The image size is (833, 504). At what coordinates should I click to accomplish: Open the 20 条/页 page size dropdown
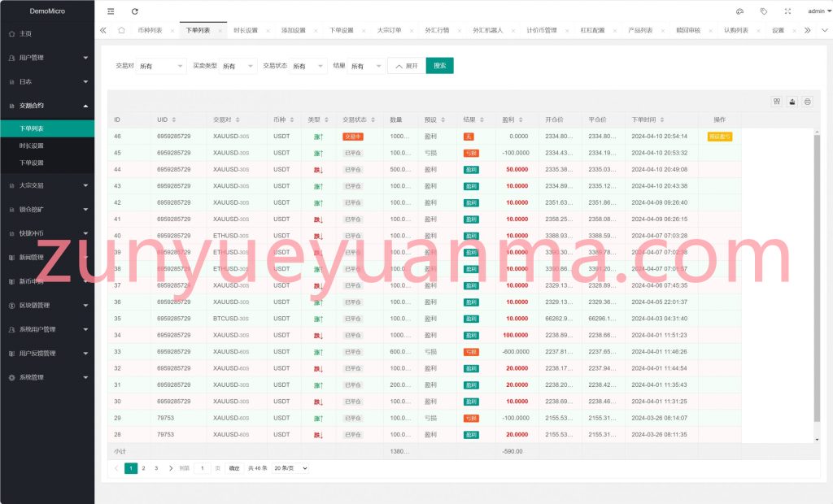click(290, 468)
